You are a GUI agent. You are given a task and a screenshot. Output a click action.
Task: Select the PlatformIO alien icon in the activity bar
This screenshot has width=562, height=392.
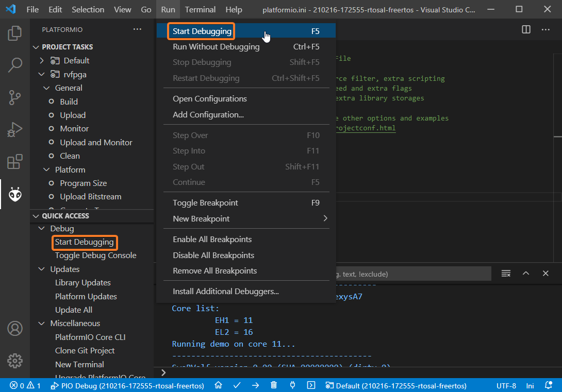click(x=15, y=194)
